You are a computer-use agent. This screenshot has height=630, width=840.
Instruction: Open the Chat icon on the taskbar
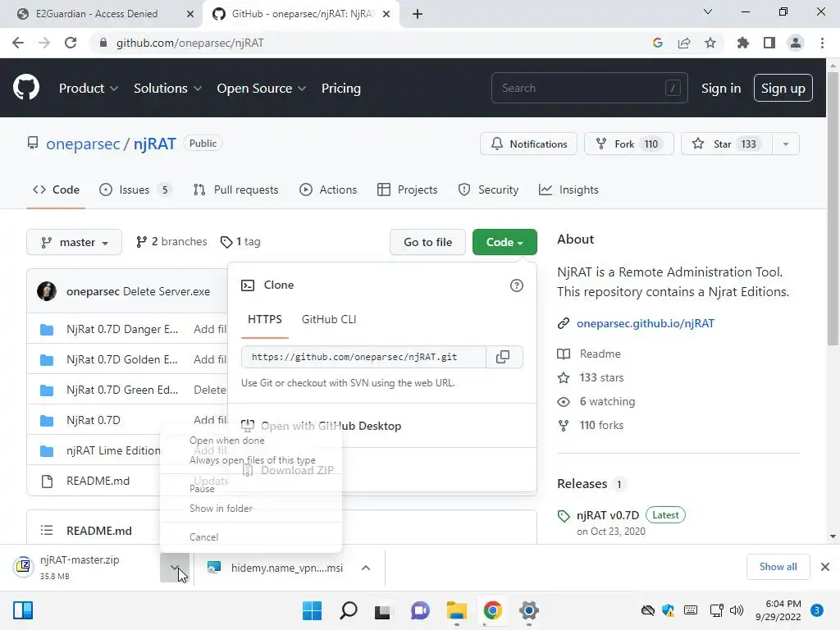tap(421, 610)
